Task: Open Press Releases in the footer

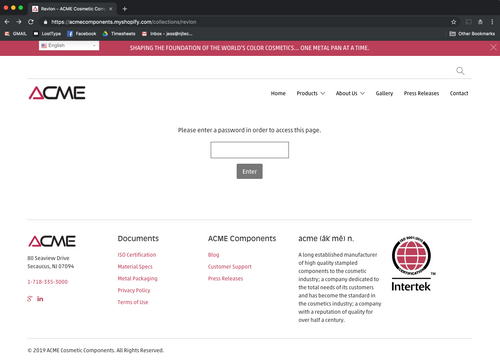Action: point(225,279)
